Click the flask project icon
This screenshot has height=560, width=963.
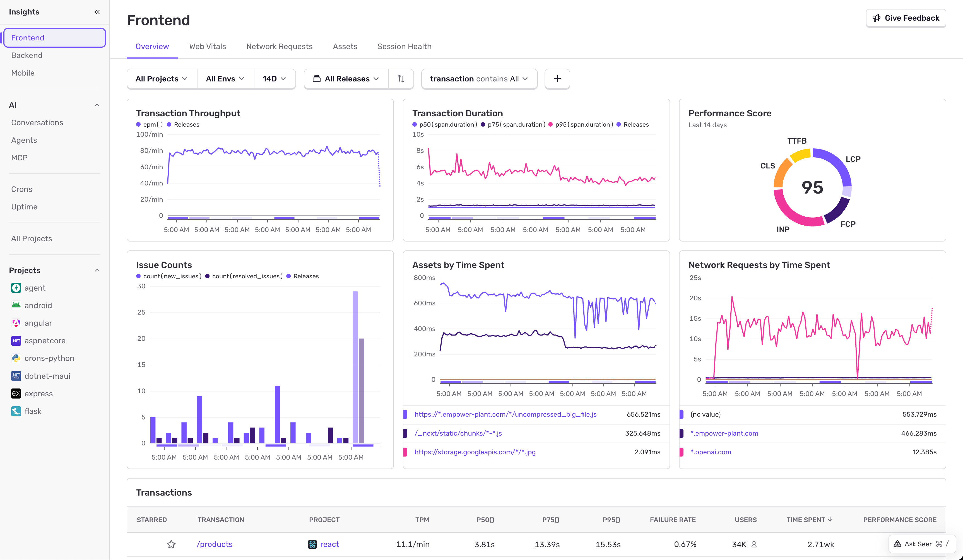click(16, 411)
